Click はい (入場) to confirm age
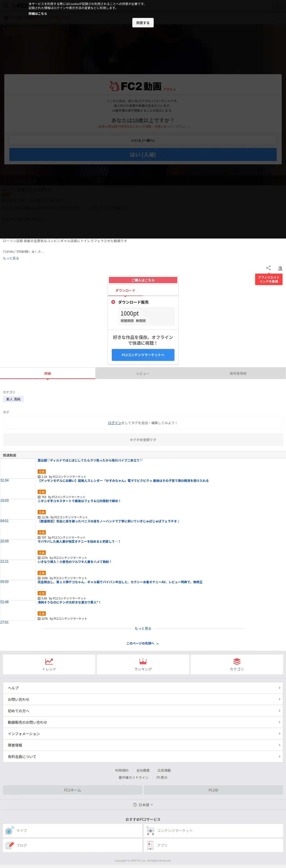This screenshot has height=868, width=286. pos(143,155)
